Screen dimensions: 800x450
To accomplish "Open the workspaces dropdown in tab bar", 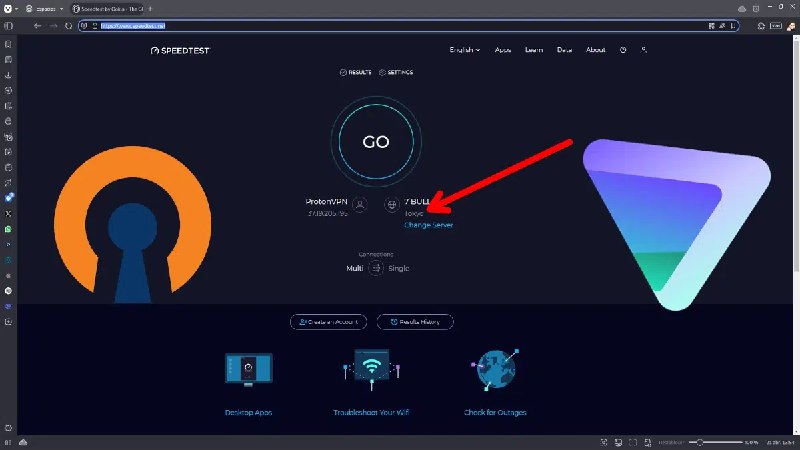I will (x=44, y=9).
